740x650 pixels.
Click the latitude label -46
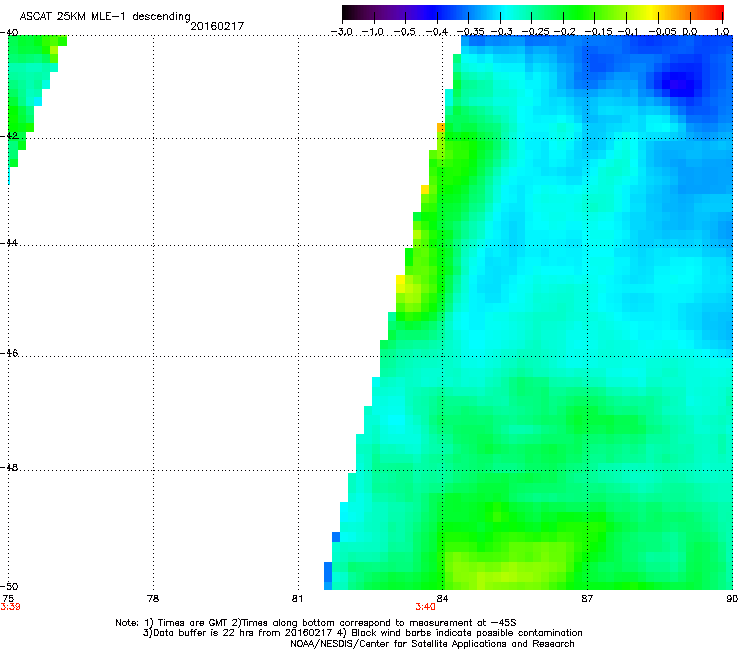tap(9, 353)
